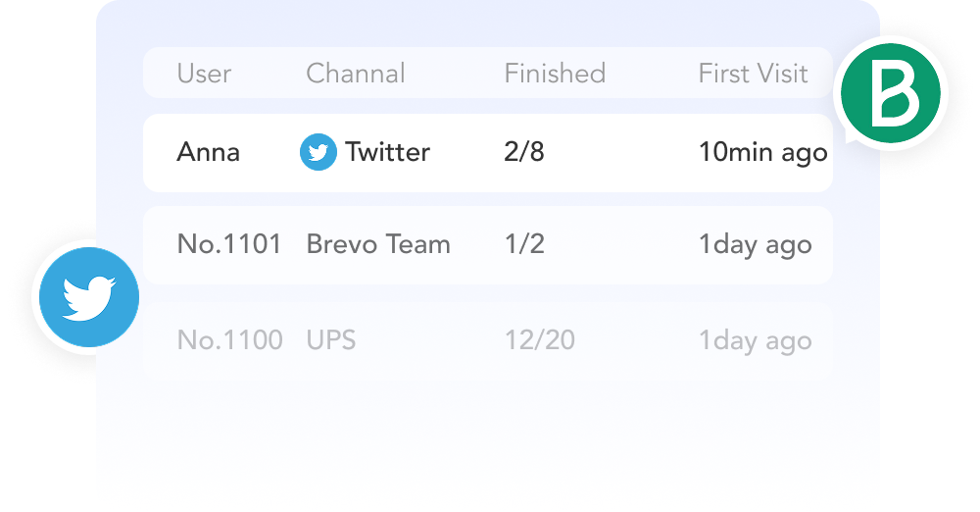The height and width of the screenshot is (512, 980).
Task: Click the 2/8 finished count
Action: 525,153
